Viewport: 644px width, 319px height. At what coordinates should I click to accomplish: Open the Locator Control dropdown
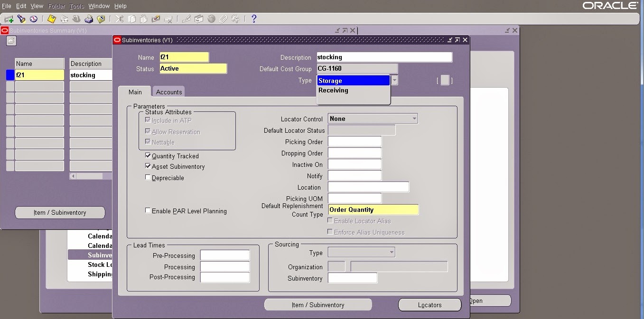click(x=413, y=118)
